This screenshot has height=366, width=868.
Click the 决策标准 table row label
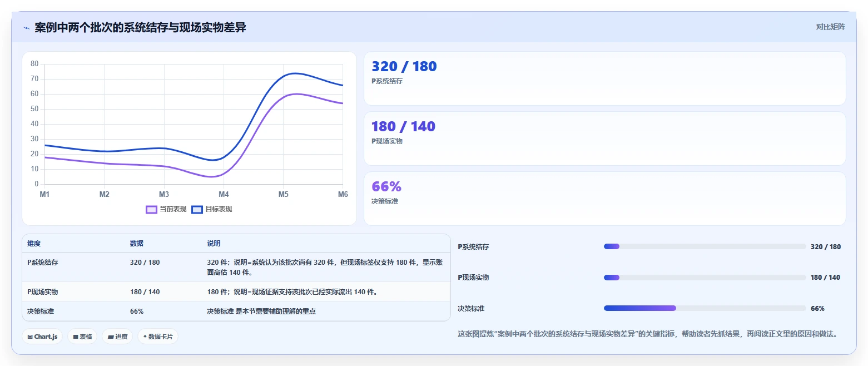coord(41,311)
